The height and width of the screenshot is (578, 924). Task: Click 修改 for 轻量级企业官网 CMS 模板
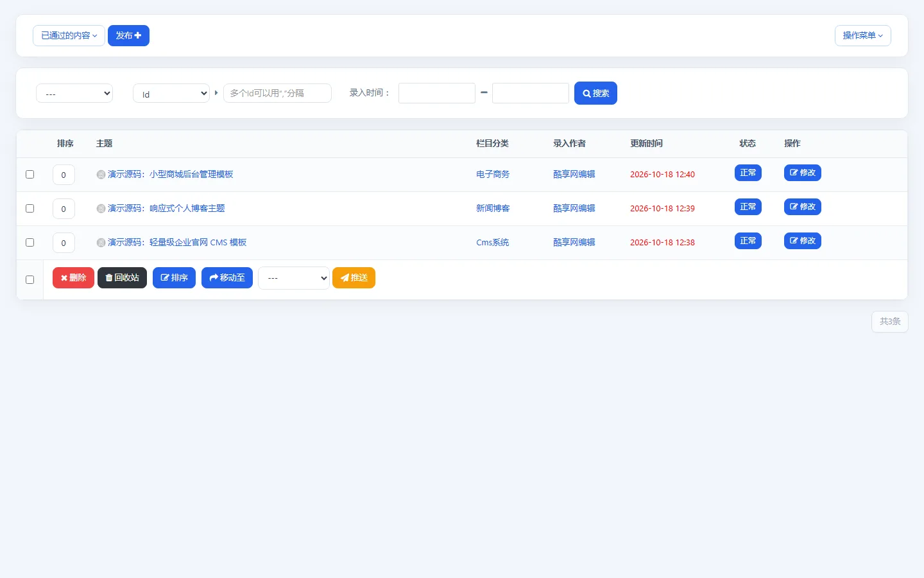click(803, 241)
